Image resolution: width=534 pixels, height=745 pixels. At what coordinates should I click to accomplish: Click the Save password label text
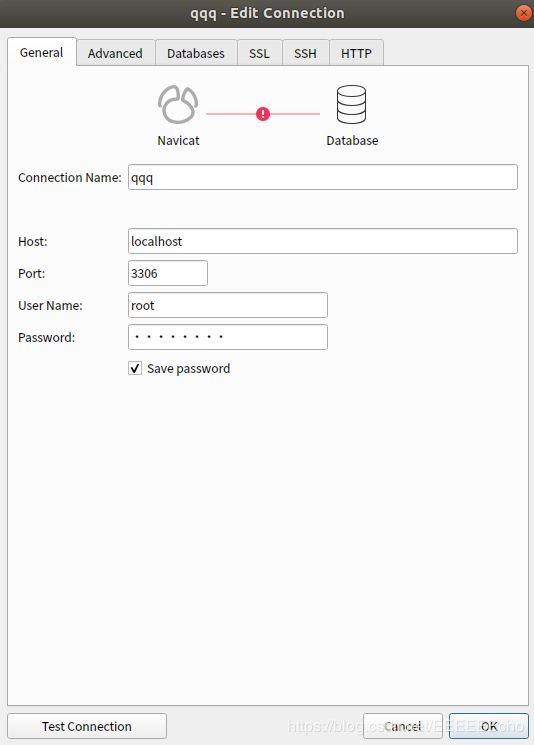click(189, 369)
